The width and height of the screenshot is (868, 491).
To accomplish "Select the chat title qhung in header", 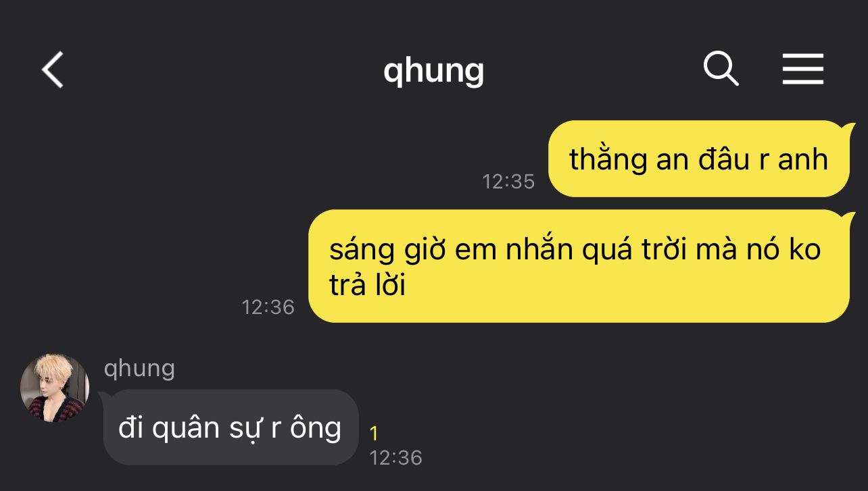I will pyautogui.click(x=433, y=70).
